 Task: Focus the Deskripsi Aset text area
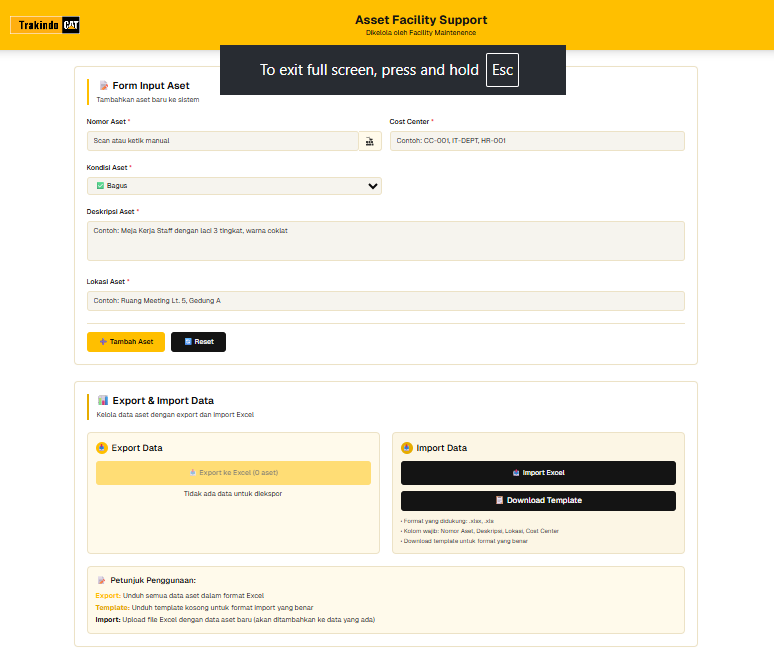coord(386,241)
